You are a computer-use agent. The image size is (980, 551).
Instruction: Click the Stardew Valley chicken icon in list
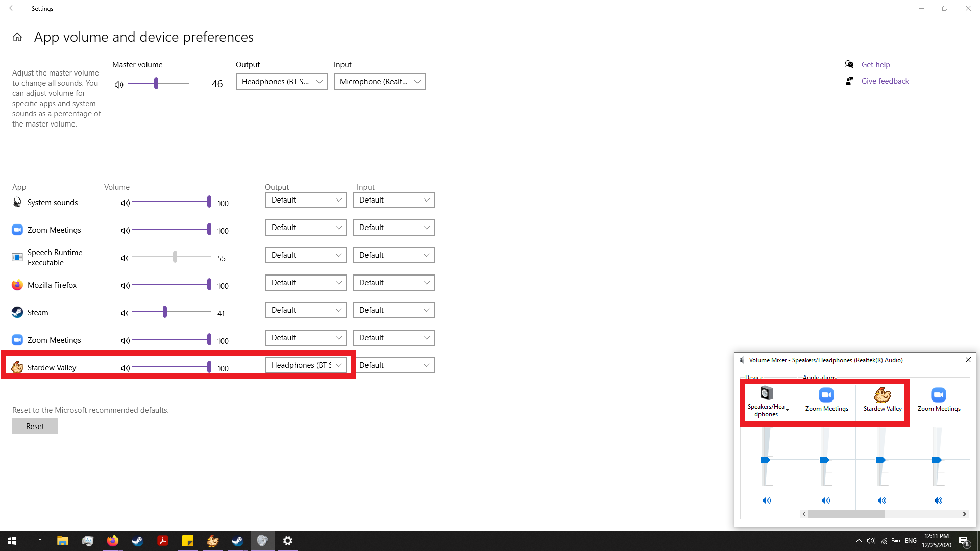click(17, 367)
